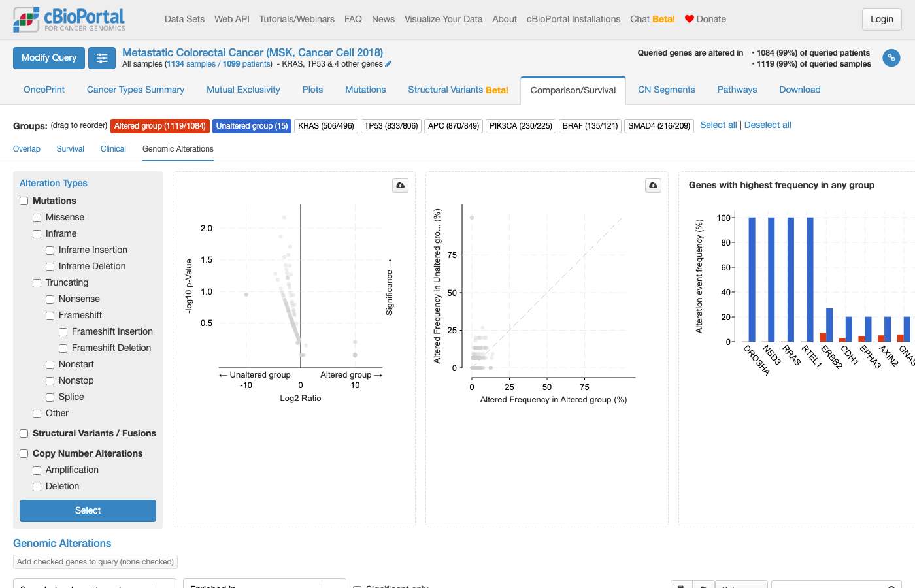
Task: Click the Select all groups link
Action: 718,125
